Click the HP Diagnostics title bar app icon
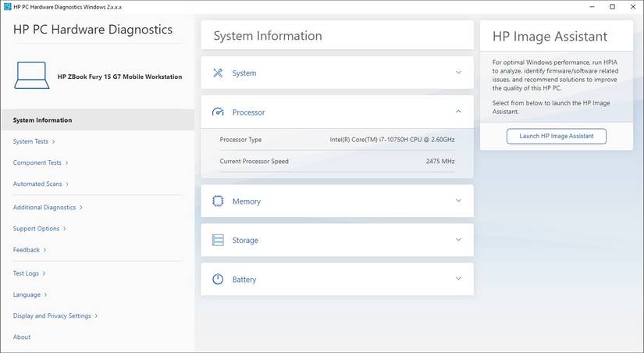 point(7,6)
